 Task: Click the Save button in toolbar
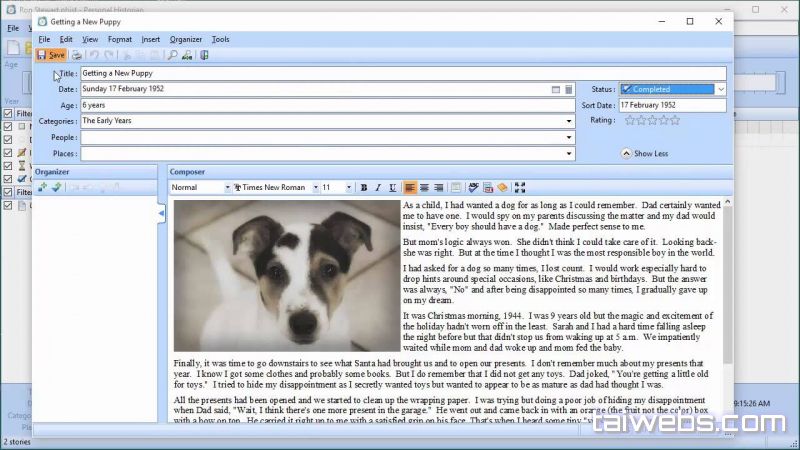51,55
